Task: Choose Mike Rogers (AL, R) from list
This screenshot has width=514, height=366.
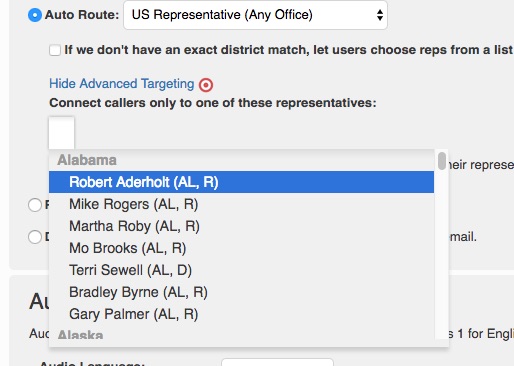Action: click(x=241, y=204)
